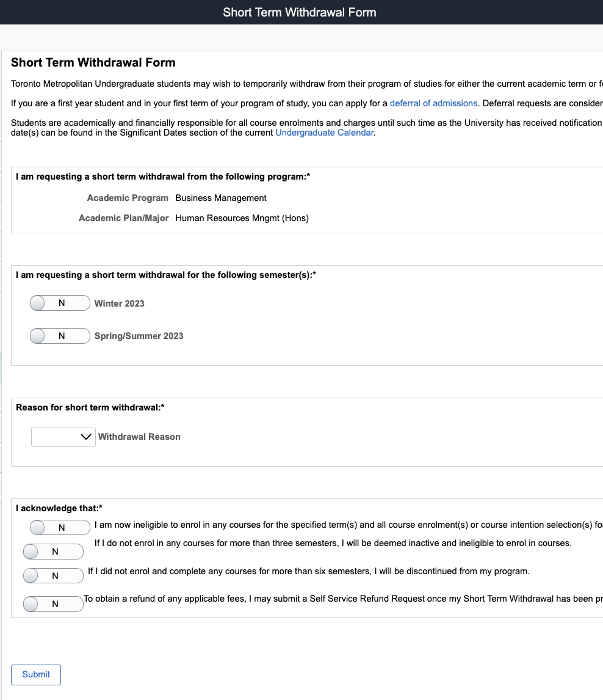Click the 'Reason for short term withdrawal' heading

tap(90, 407)
